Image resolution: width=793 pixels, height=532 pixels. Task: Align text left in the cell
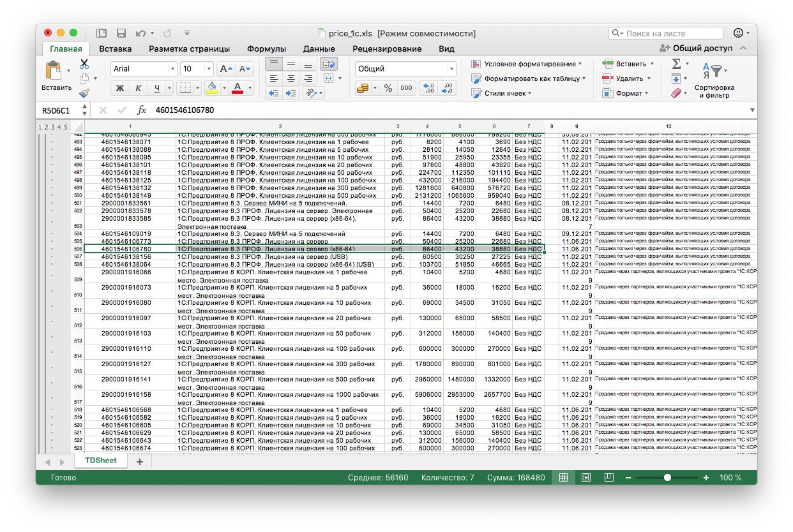click(x=274, y=78)
